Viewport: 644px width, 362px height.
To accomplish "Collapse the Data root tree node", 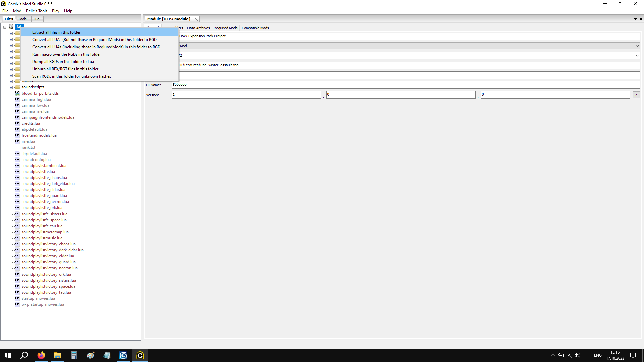I will click(5, 27).
